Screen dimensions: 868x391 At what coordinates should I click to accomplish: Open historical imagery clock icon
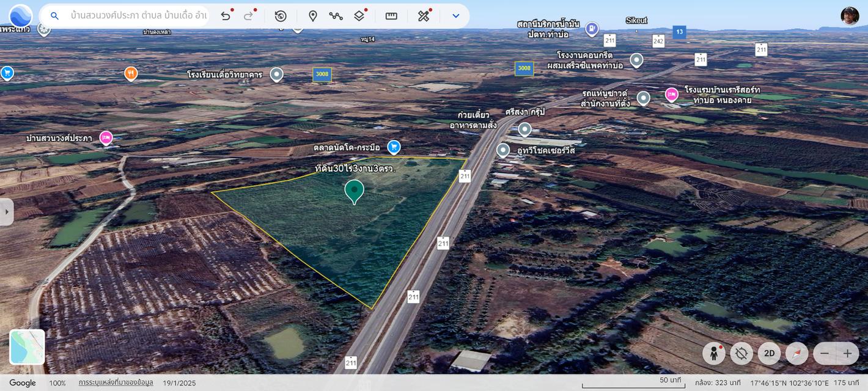point(281,16)
